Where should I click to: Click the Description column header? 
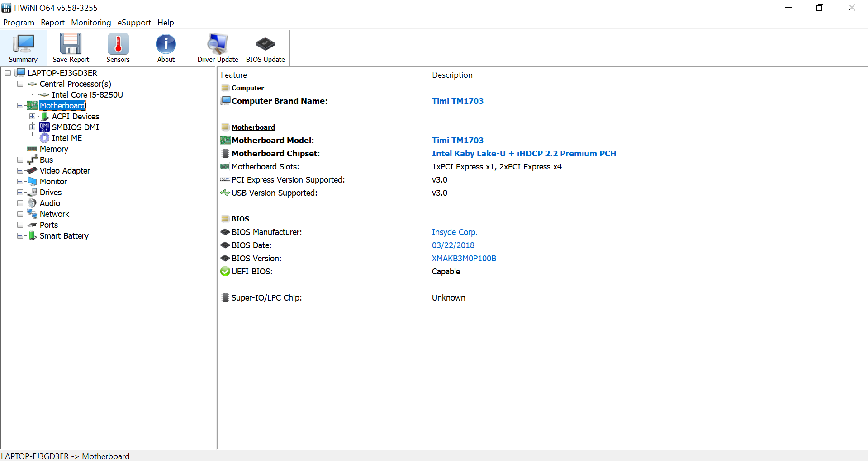[530, 75]
